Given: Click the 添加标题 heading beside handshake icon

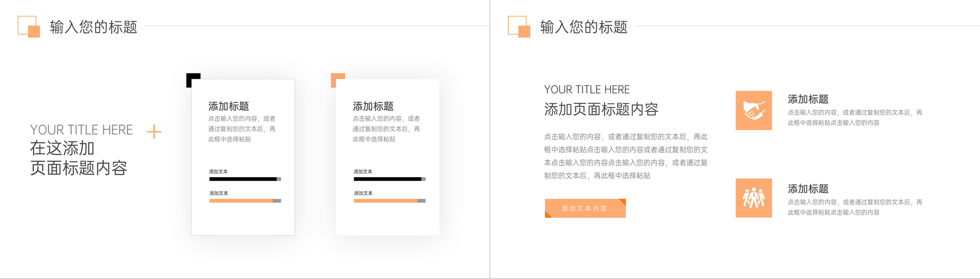Looking at the screenshot, I should click(808, 99).
